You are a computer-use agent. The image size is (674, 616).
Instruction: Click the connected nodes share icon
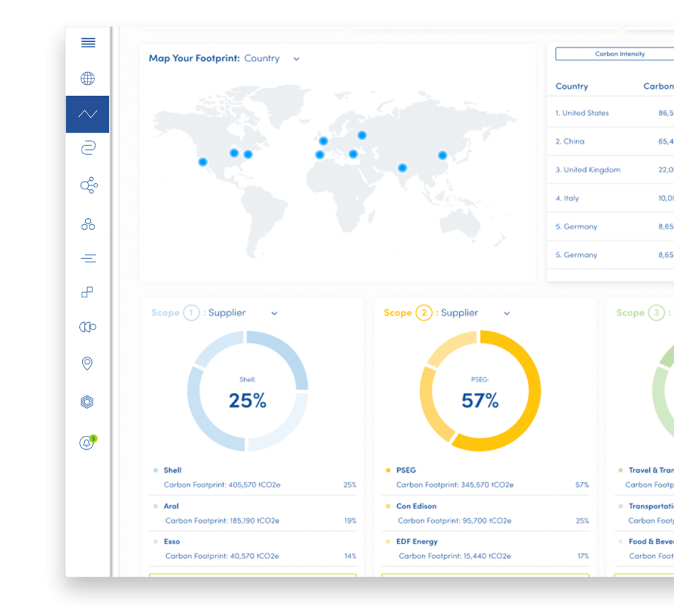tap(89, 185)
